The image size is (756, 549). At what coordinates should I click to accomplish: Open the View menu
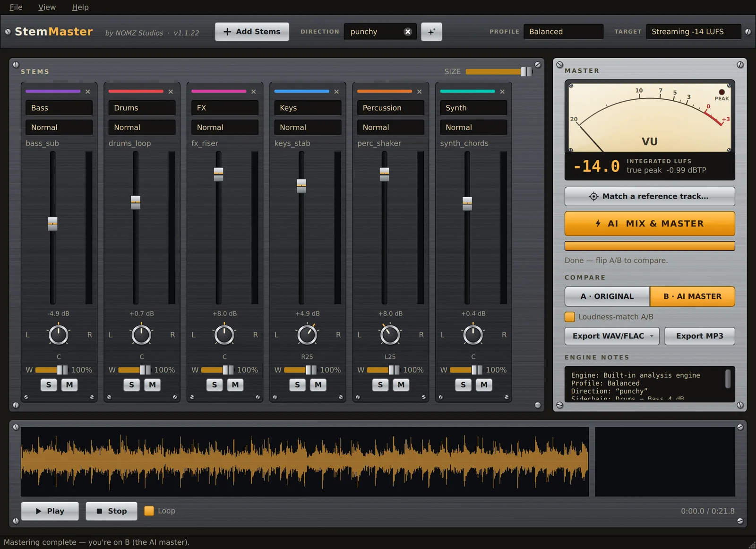tap(47, 7)
